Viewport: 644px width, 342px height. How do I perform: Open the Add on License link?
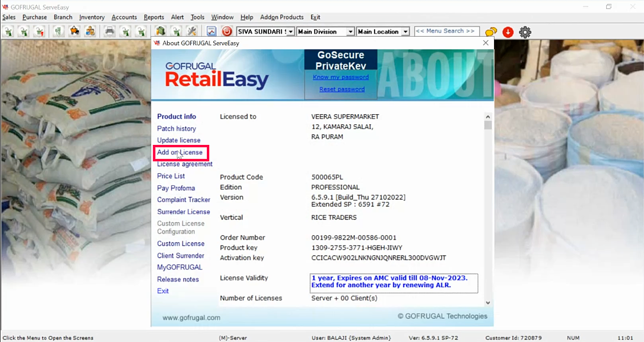[180, 152]
